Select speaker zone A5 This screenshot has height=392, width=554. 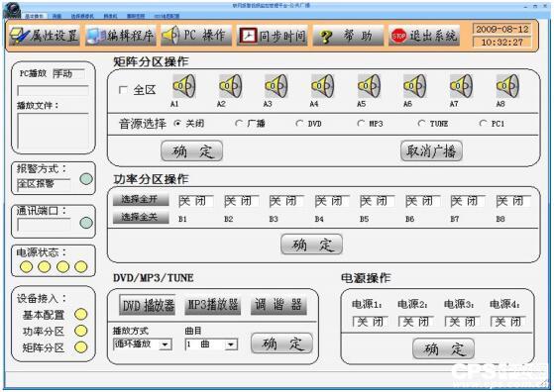[369, 86]
